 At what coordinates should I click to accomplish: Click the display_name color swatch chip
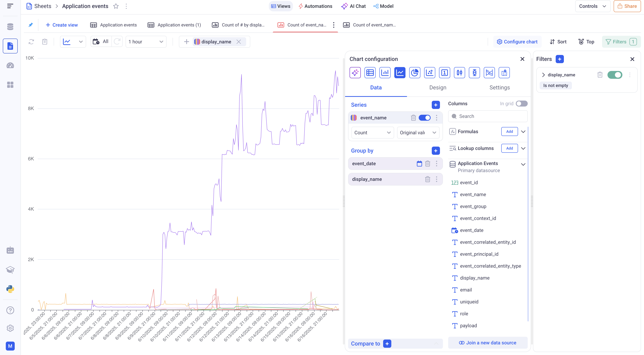click(x=197, y=42)
